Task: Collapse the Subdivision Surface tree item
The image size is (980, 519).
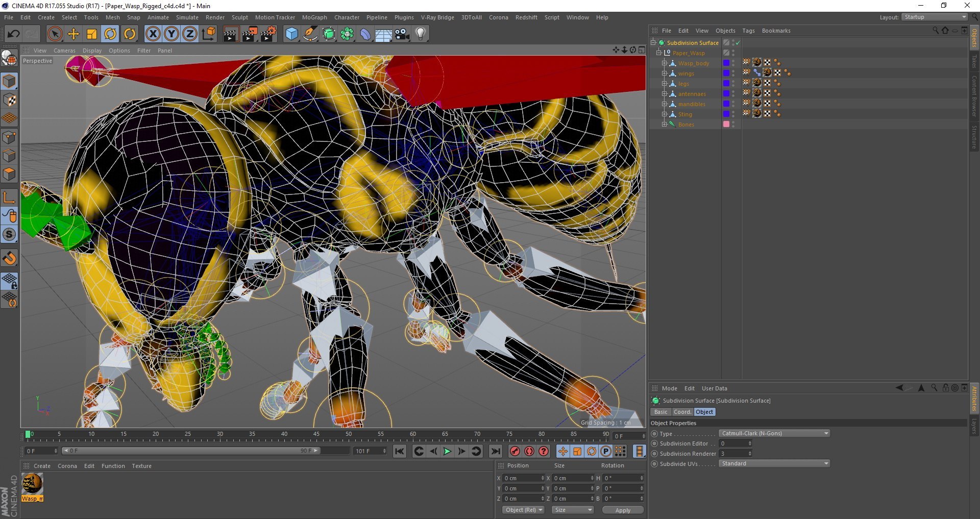Action: point(653,43)
